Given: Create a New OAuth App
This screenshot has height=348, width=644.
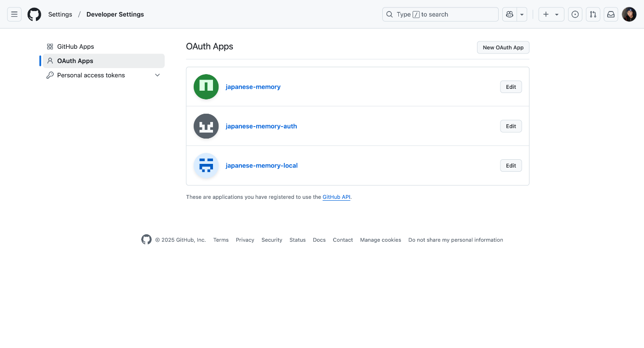Looking at the screenshot, I should click(503, 47).
